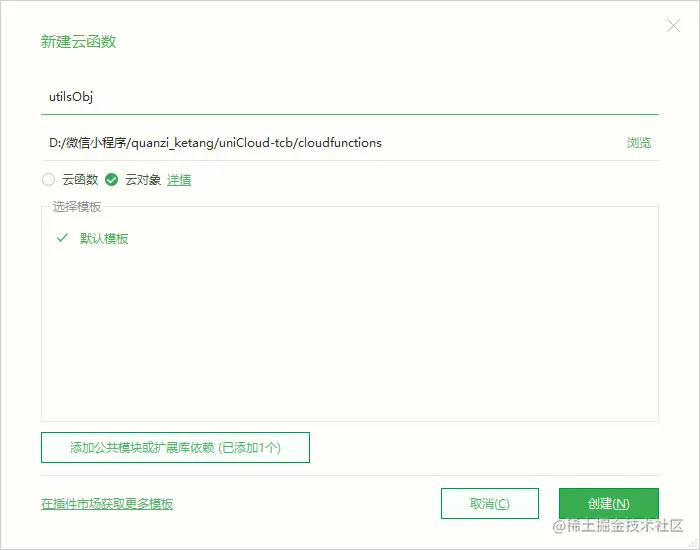Open 在插件市场获取更多模板 link
This screenshot has width=700, height=550.
click(x=107, y=504)
